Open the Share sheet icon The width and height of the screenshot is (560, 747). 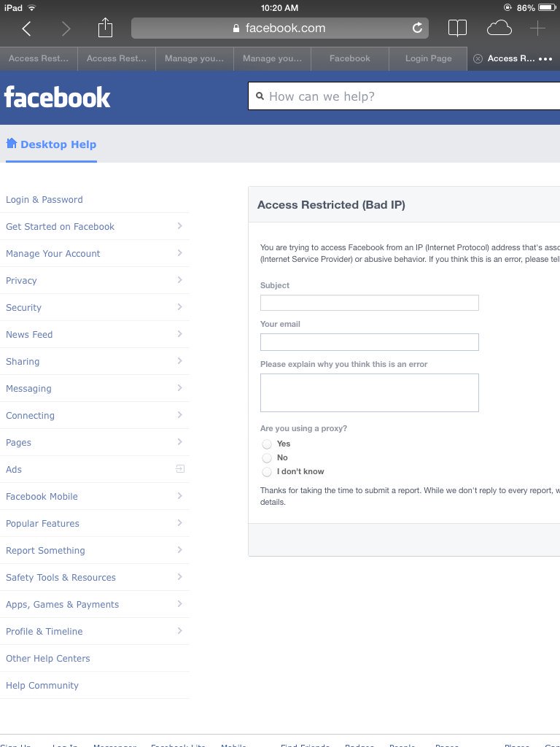[x=105, y=28]
